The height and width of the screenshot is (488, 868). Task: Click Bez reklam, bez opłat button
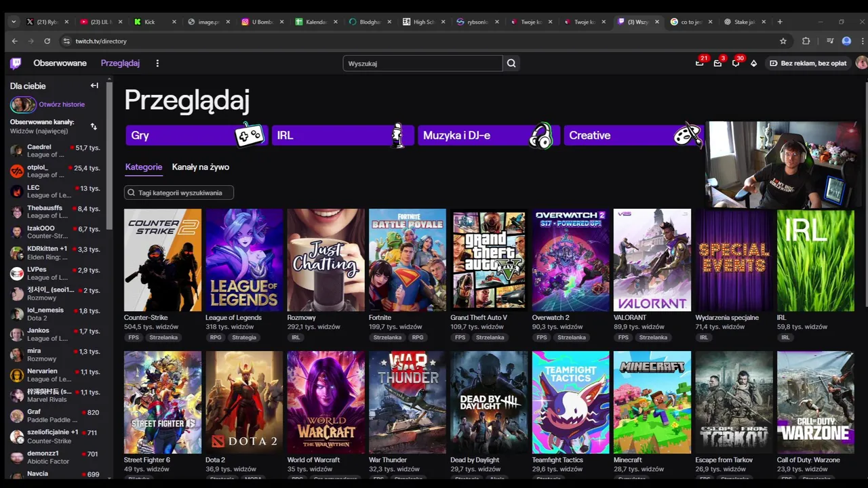coord(808,63)
